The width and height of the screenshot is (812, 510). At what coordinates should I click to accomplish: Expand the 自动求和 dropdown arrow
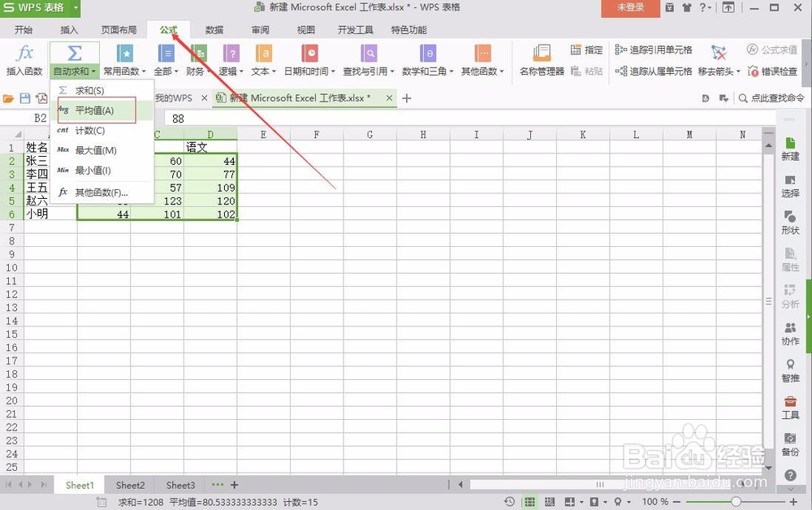pos(93,71)
